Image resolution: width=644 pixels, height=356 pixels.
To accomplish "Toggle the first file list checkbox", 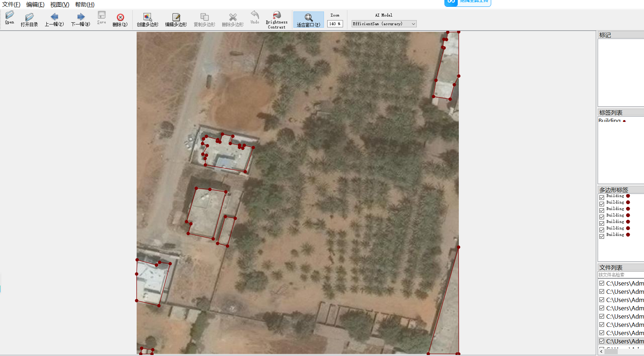I will [x=602, y=283].
